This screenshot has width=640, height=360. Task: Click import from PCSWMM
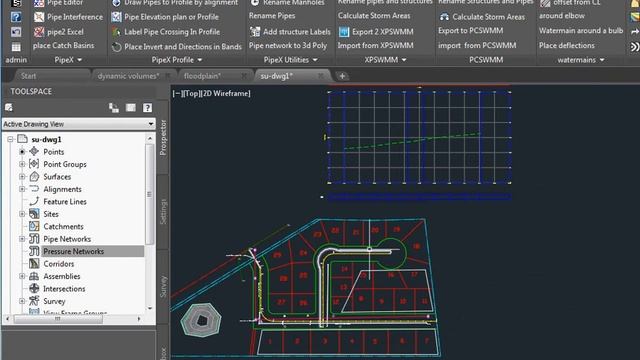[x=477, y=45]
